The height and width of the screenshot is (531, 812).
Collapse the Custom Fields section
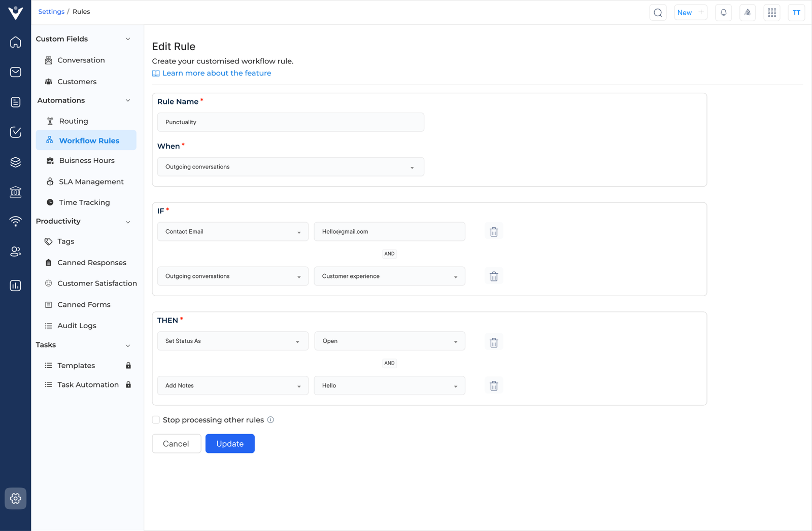pos(128,39)
